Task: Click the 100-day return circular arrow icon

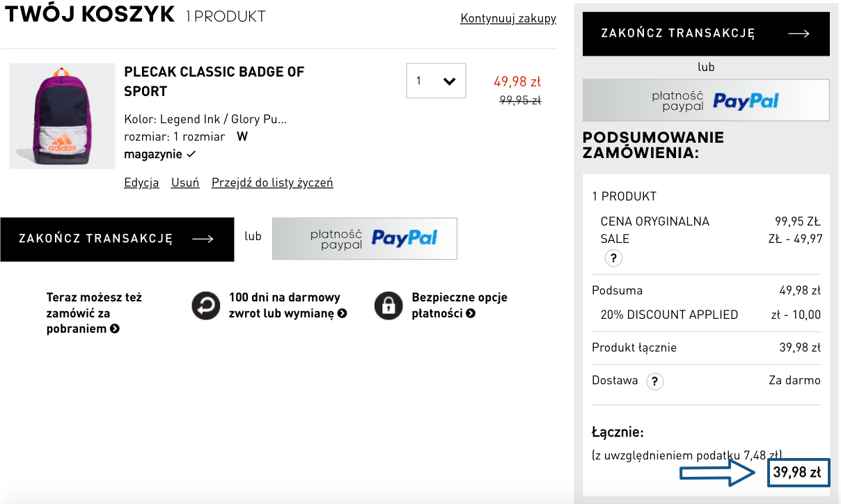Action: (x=206, y=306)
